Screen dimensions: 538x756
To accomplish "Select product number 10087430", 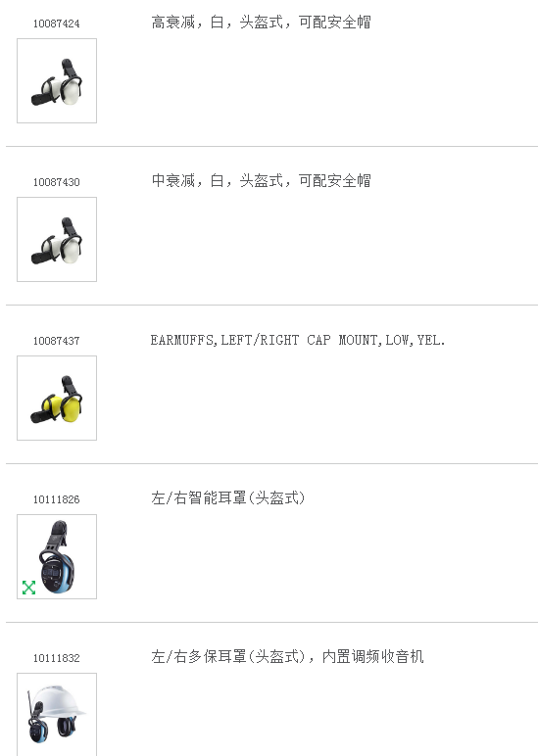I will 57,182.
